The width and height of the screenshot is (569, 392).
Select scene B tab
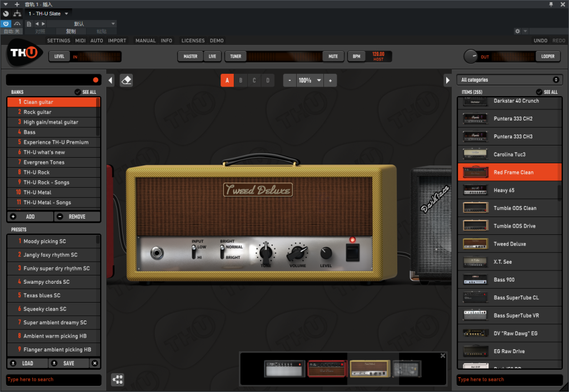click(x=241, y=81)
